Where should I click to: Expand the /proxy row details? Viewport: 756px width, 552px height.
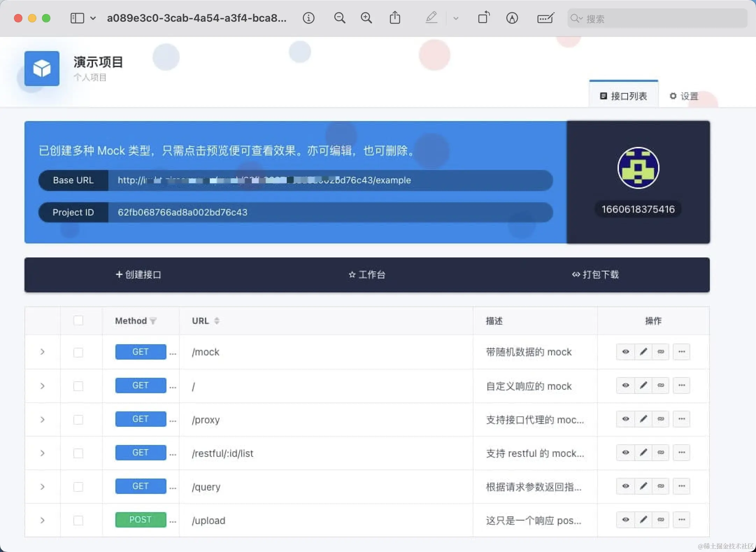click(x=42, y=419)
